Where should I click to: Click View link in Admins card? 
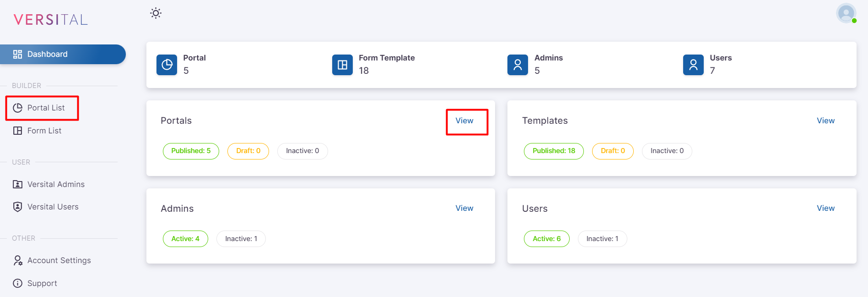(464, 208)
